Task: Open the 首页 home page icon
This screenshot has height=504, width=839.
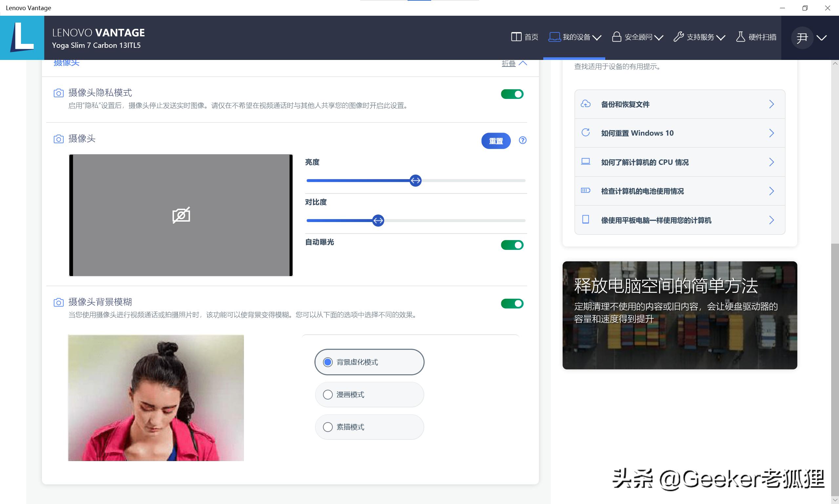Action: pyautogui.click(x=517, y=37)
